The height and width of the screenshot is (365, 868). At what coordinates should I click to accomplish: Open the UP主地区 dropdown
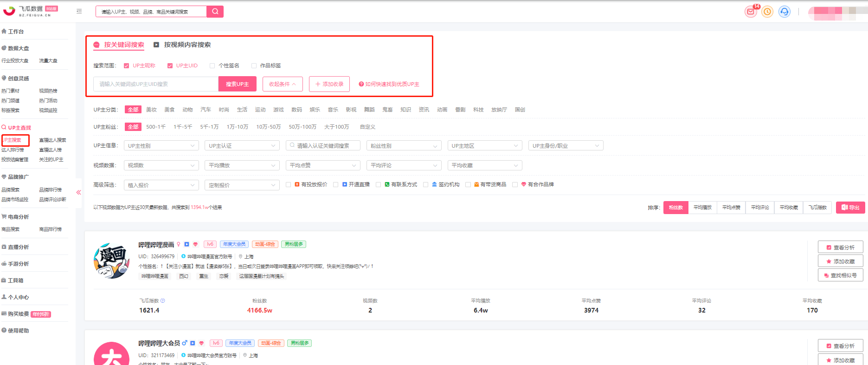pos(485,146)
